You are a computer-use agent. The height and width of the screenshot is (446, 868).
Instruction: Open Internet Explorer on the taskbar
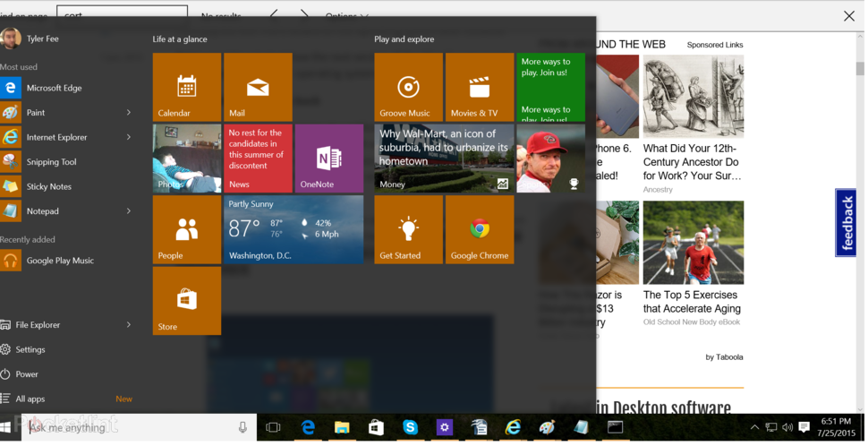tap(513, 427)
